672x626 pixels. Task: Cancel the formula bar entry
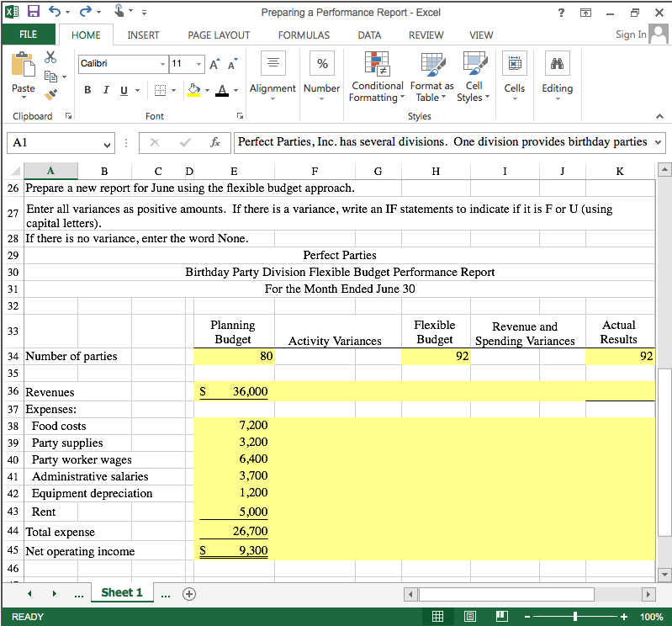[x=155, y=142]
